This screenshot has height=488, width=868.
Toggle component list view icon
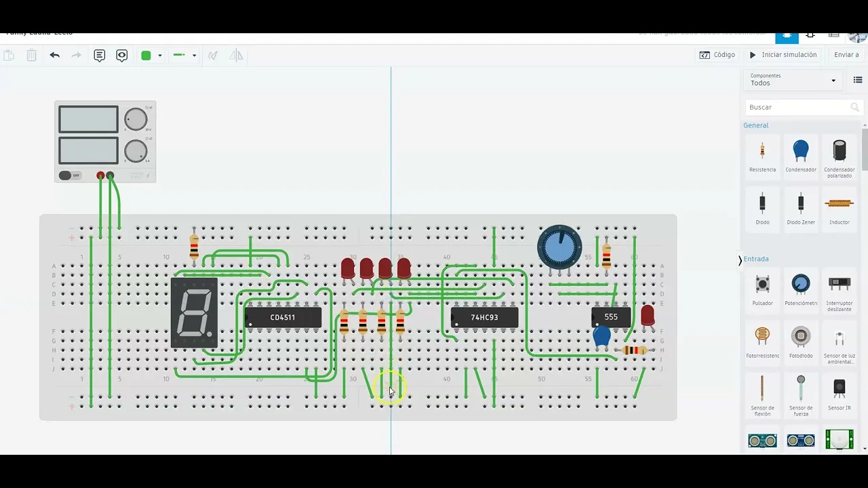click(x=857, y=80)
